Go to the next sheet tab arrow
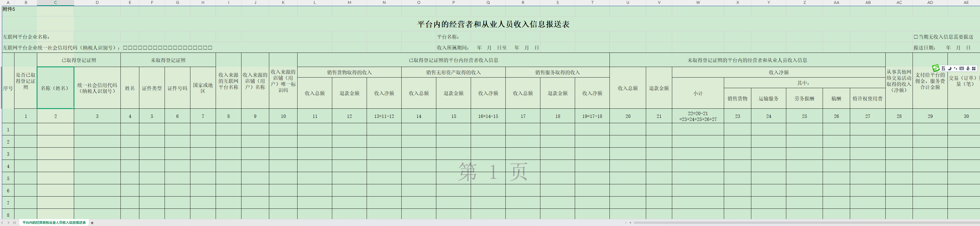This screenshot has width=980, height=226. pyautogui.click(x=8, y=223)
